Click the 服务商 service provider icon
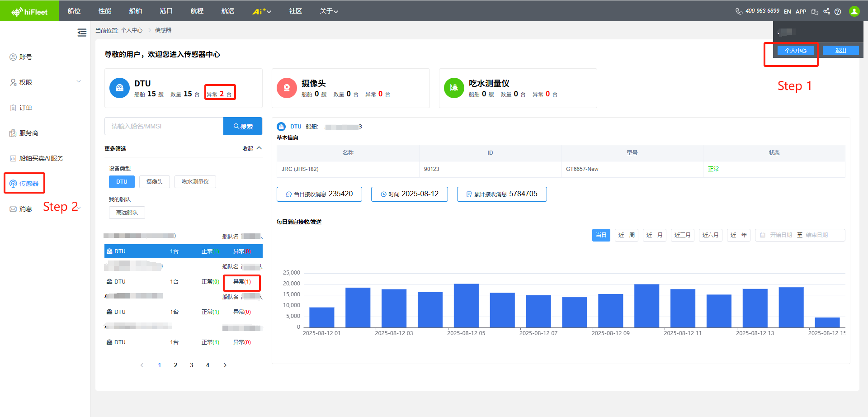The height and width of the screenshot is (417, 868). [x=13, y=133]
